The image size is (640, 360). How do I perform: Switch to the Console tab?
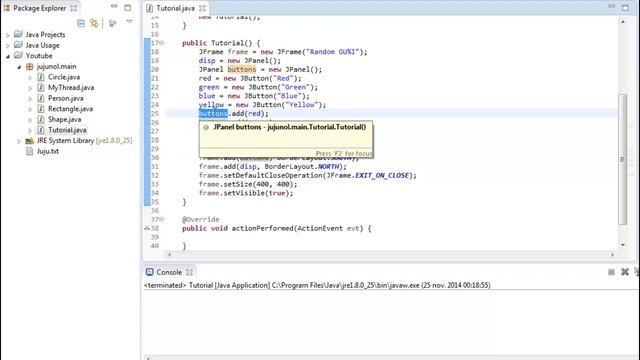(169, 272)
